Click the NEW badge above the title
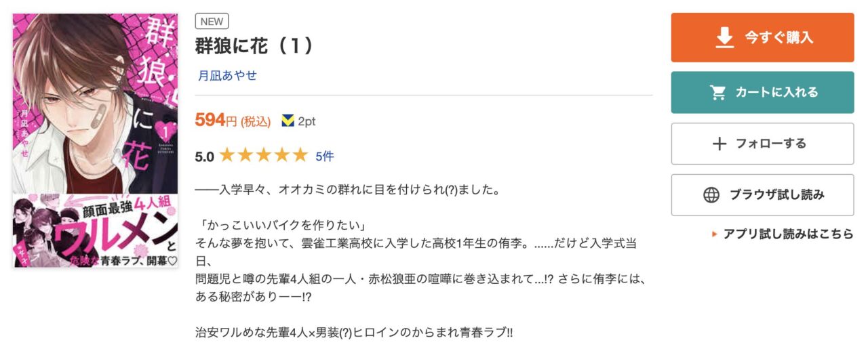The height and width of the screenshot is (357, 868). pyautogui.click(x=212, y=21)
